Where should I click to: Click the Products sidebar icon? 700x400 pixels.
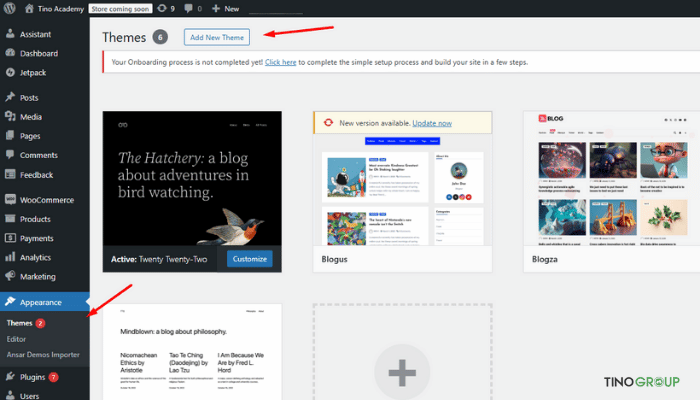pos(10,218)
